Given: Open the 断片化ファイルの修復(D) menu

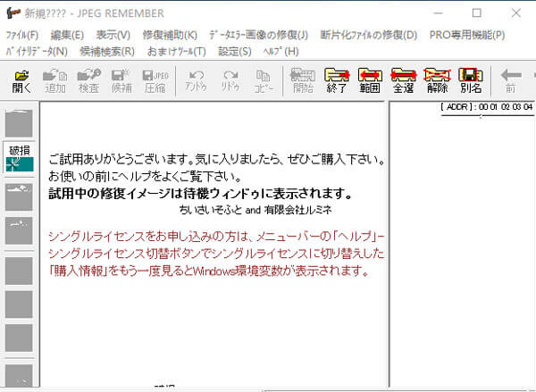Looking at the screenshot, I should point(368,35).
